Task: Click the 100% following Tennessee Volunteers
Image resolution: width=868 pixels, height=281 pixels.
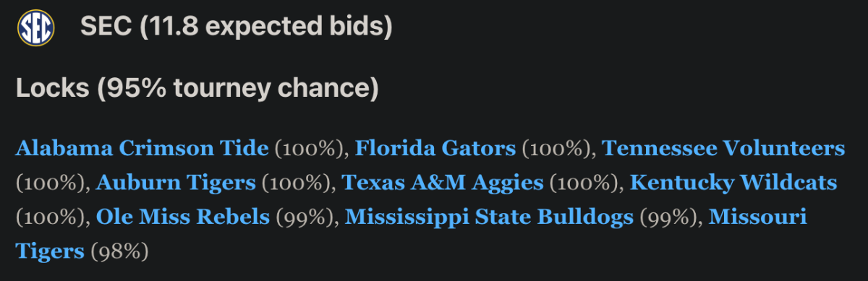Action: point(50,183)
